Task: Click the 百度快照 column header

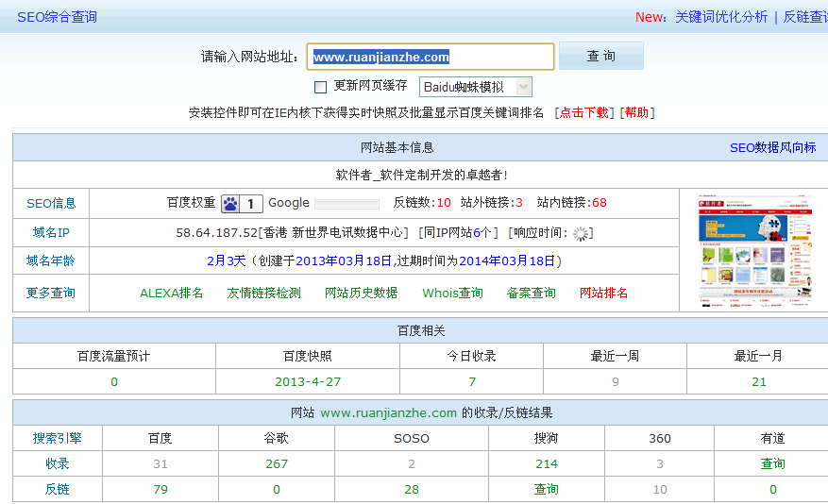Action: tap(308, 356)
